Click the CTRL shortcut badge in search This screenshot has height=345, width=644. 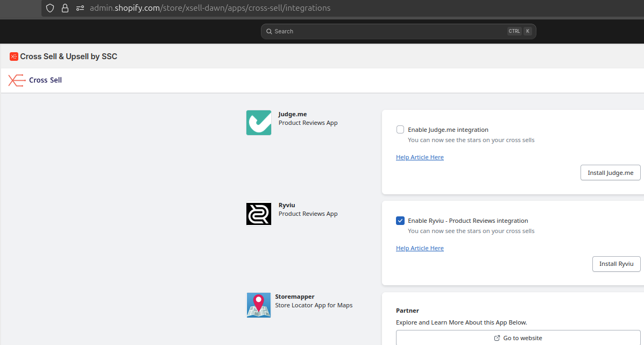pyautogui.click(x=514, y=31)
